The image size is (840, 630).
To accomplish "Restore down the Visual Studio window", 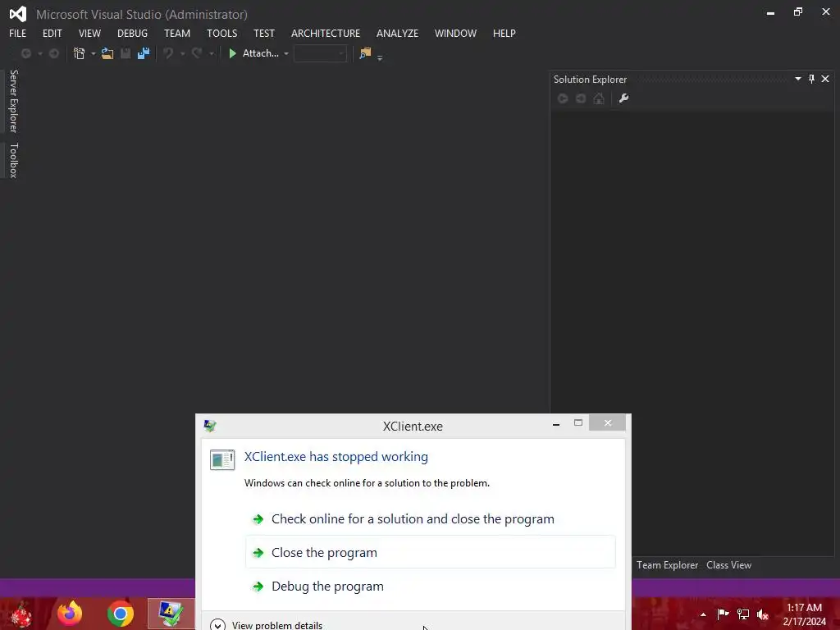I will pos(797,11).
